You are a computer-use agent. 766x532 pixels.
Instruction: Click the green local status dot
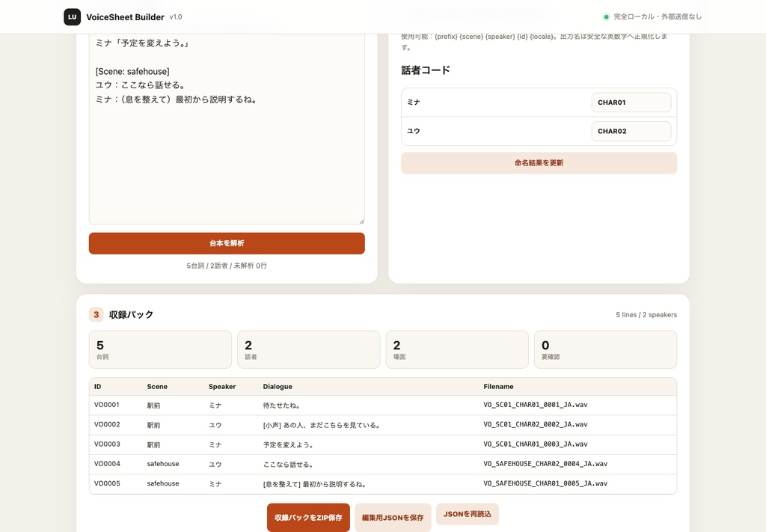pos(606,16)
